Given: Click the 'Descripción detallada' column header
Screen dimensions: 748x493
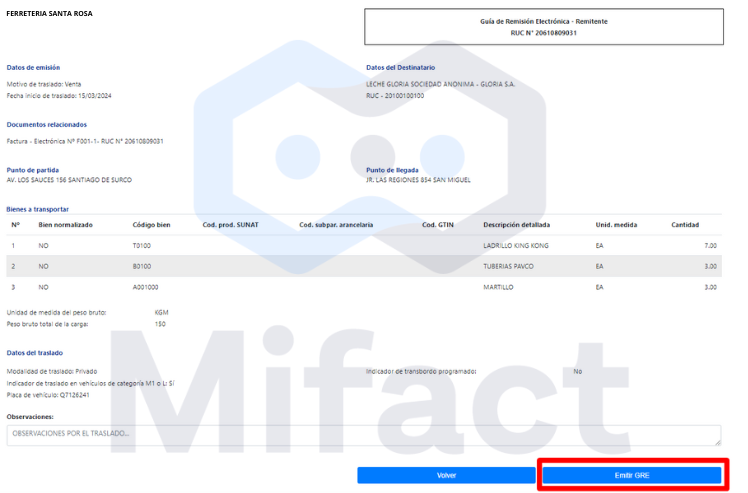Looking at the screenshot, I should [517, 225].
